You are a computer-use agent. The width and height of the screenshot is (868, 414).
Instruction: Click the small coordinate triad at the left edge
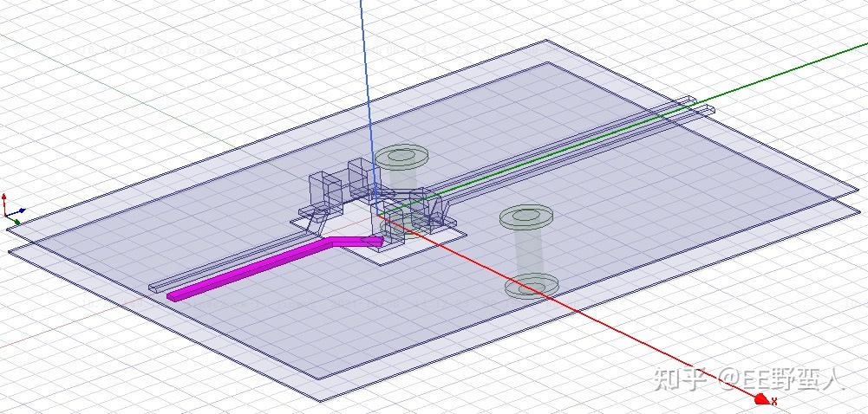point(12,210)
